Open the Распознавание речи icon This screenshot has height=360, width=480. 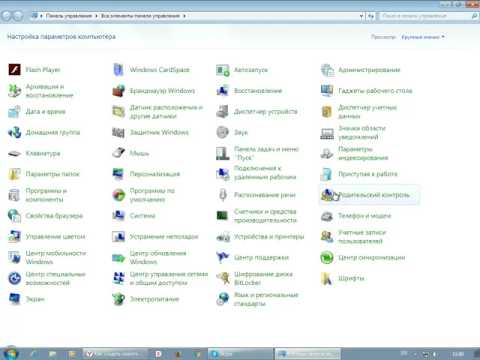[x=223, y=195]
